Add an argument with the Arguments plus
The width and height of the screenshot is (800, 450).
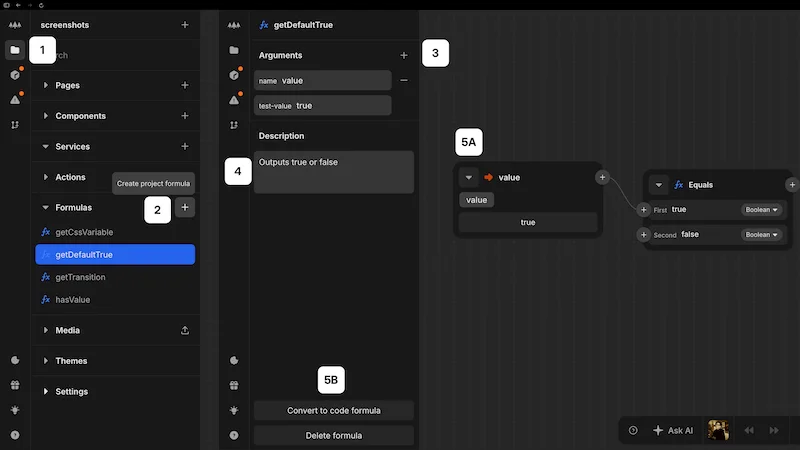pyautogui.click(x=404, y=55)
